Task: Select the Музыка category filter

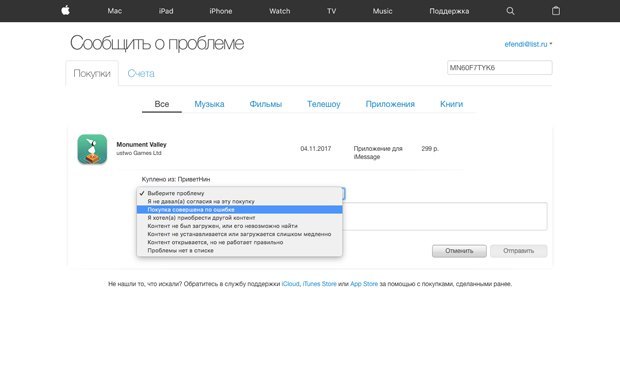Action: tap(209, 104)
